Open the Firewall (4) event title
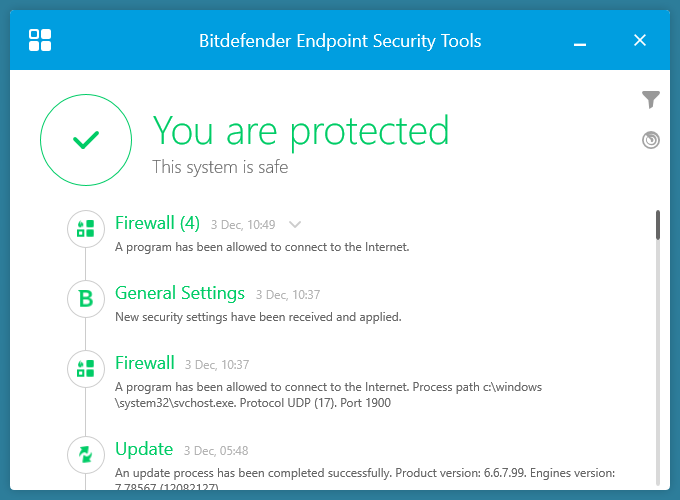Viewport: 680px width, 500px height. [158, 223]
